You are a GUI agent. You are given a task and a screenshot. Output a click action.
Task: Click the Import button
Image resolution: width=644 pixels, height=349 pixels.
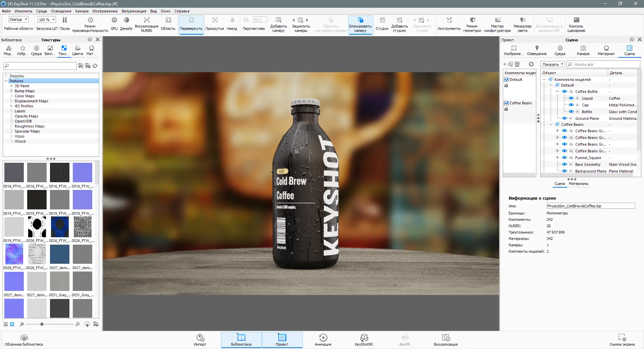200,340
